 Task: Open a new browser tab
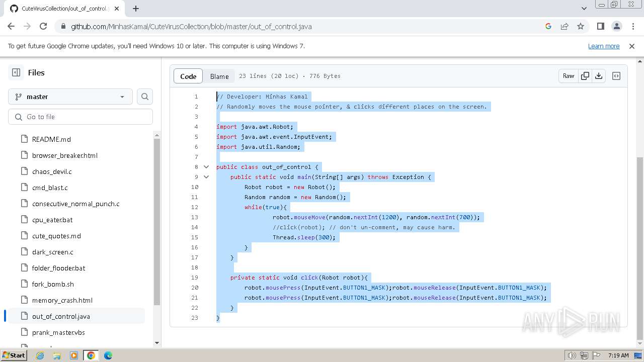(136, 9)
